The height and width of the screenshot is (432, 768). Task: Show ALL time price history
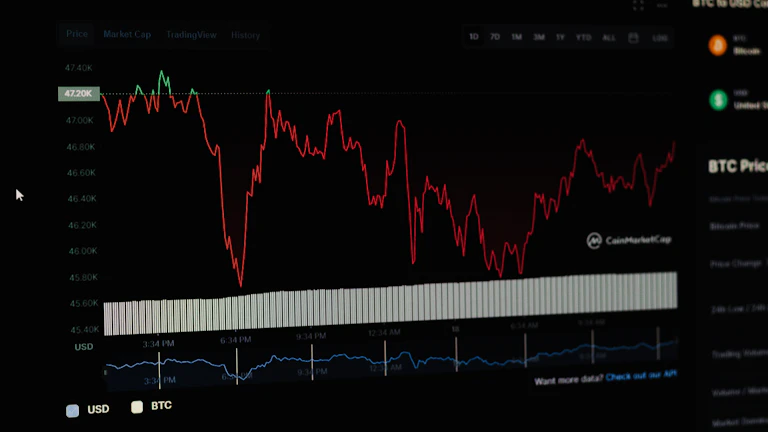pos(608,37)
